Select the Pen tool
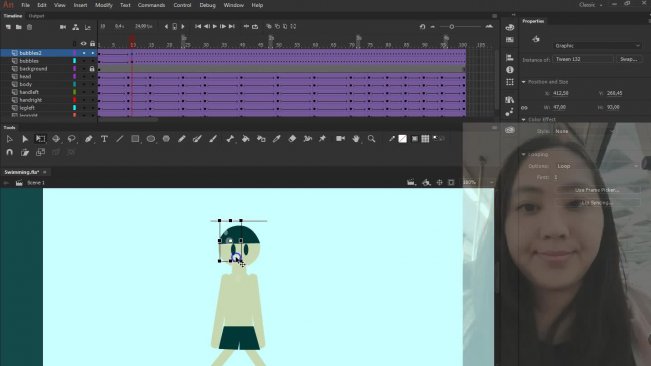Image resolution: width=651 pixels, height=366 pixels. (88, 139)
